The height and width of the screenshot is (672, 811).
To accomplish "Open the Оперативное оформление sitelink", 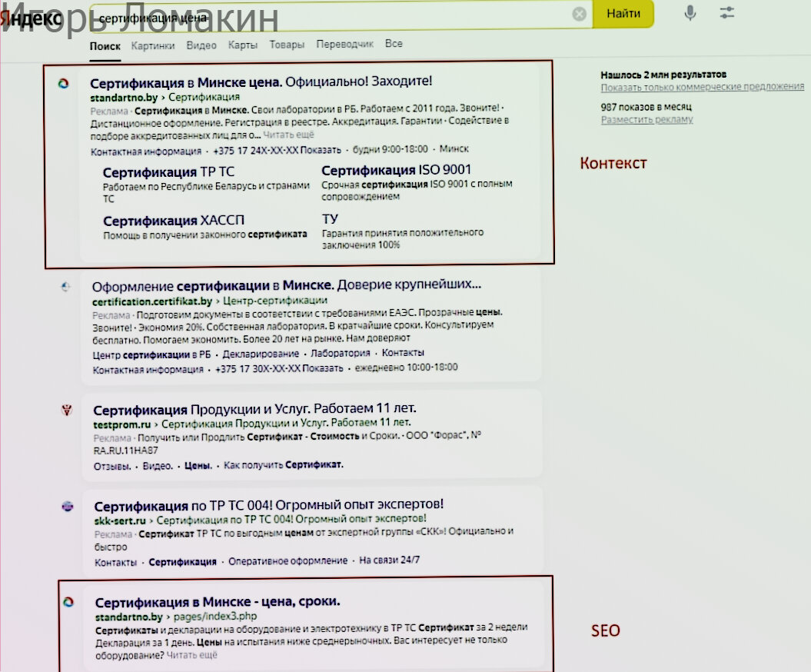I will coord(288,561).
